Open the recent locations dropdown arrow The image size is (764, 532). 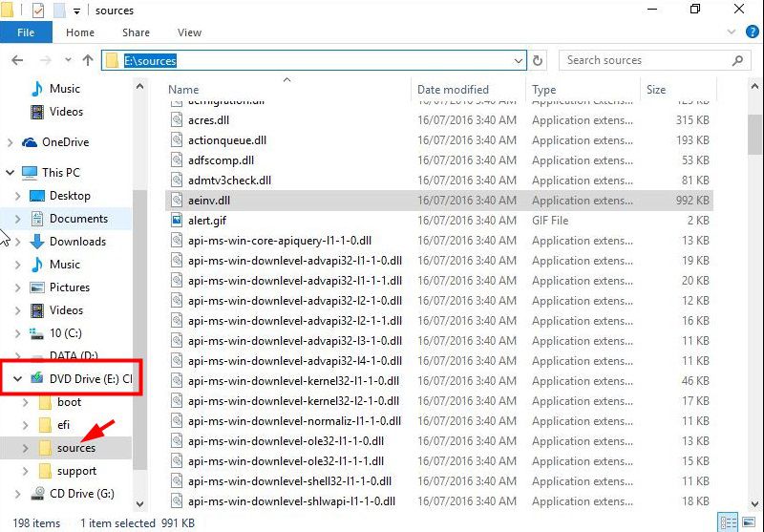[68, 60]
